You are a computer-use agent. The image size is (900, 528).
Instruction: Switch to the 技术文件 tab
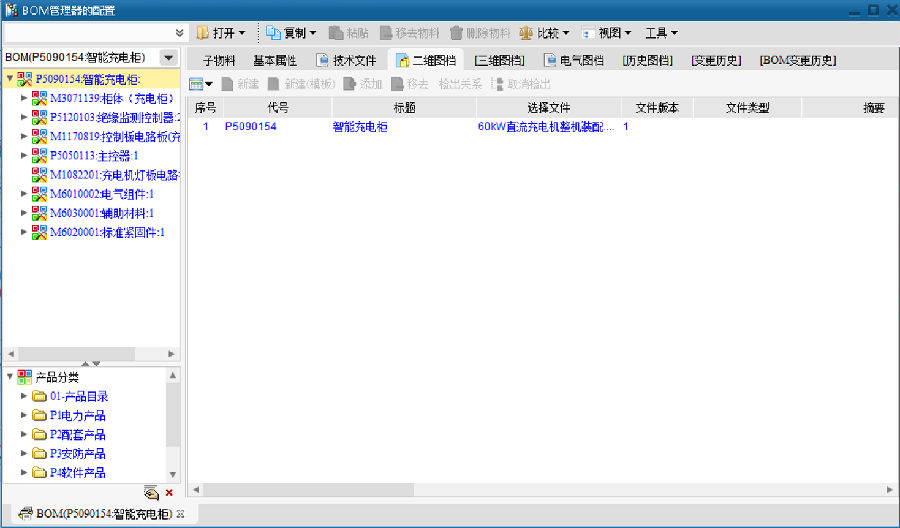tap(347, 60)
